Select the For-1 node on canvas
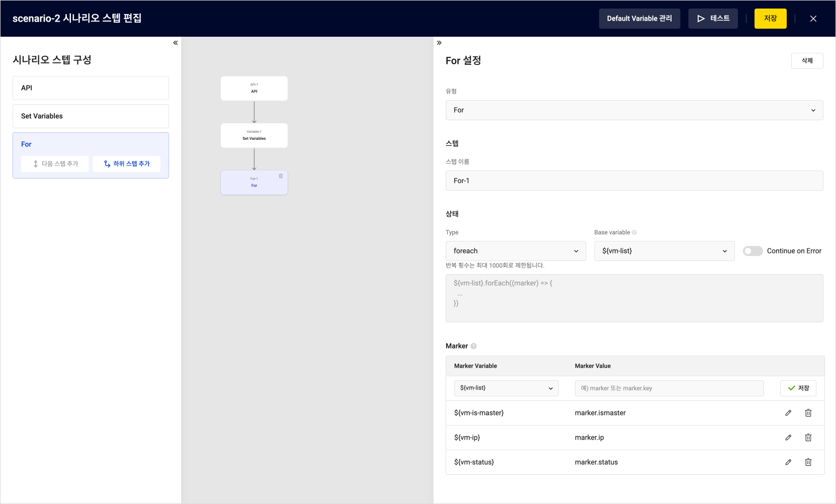Screen dimensions: 836x504 tap(254, 183)
